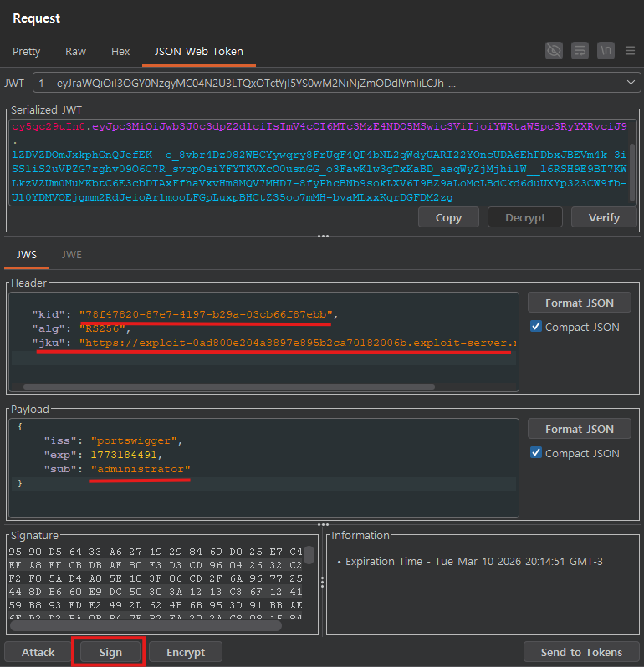This screenshot has height=667, width=644.
Task: Switch to the Pretty tab
Action: (x=27, y=51)
